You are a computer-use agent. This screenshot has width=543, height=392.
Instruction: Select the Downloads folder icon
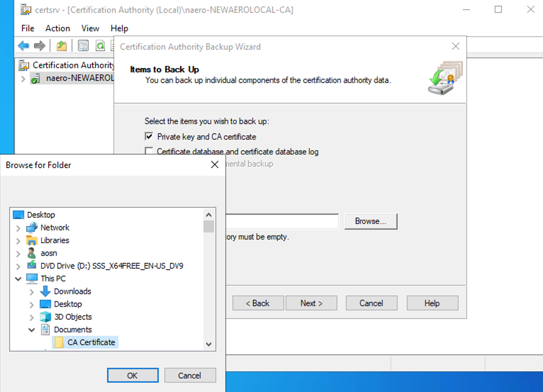coord(45,291)
